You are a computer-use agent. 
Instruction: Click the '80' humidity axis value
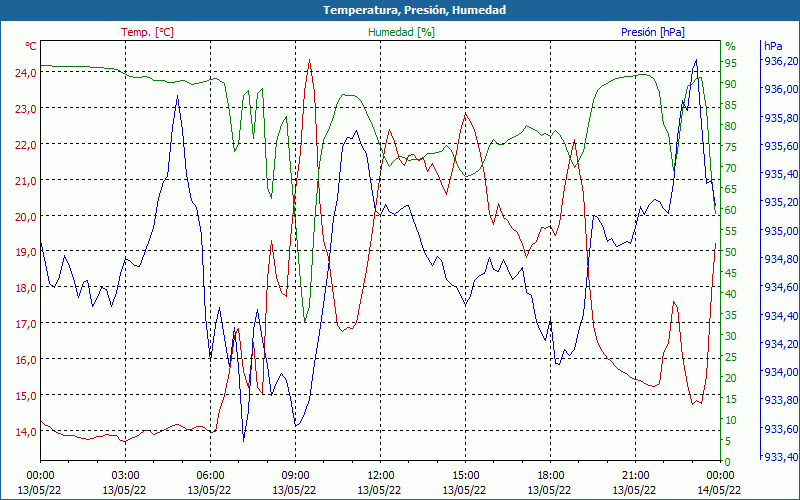click(x=731, y=126)
